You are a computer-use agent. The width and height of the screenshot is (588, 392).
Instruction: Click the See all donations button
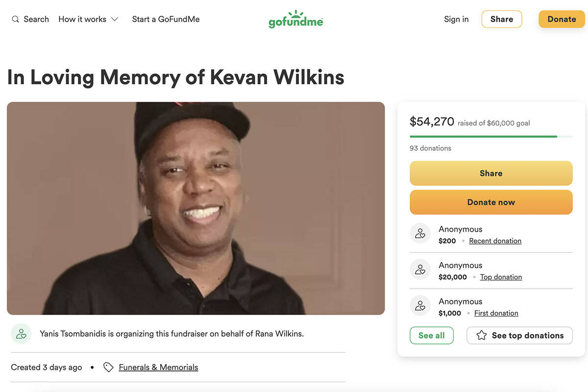(432, 335)
